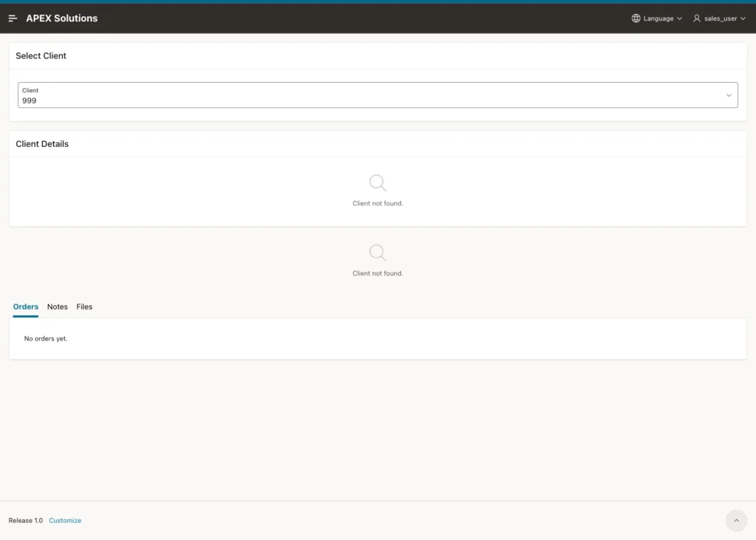Viewport: 756px width, 540px height.
Task: Switch to the Orders tab
Action: pos(26,307)
